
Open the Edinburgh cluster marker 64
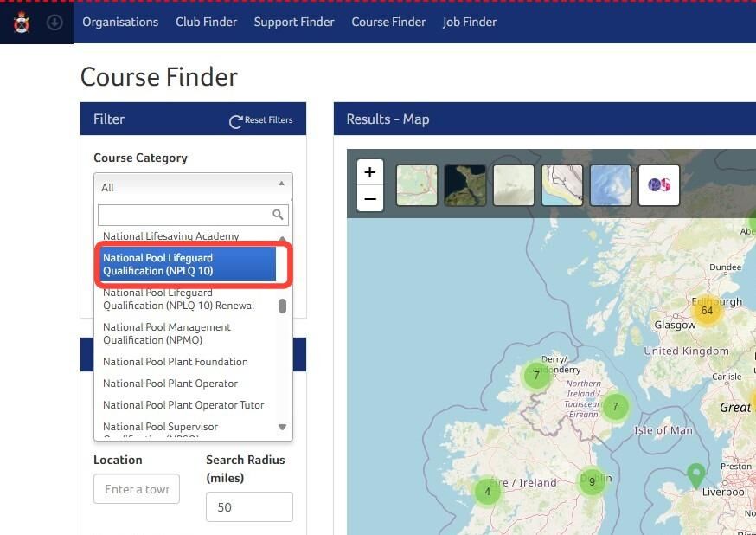(x=707, y=311)
